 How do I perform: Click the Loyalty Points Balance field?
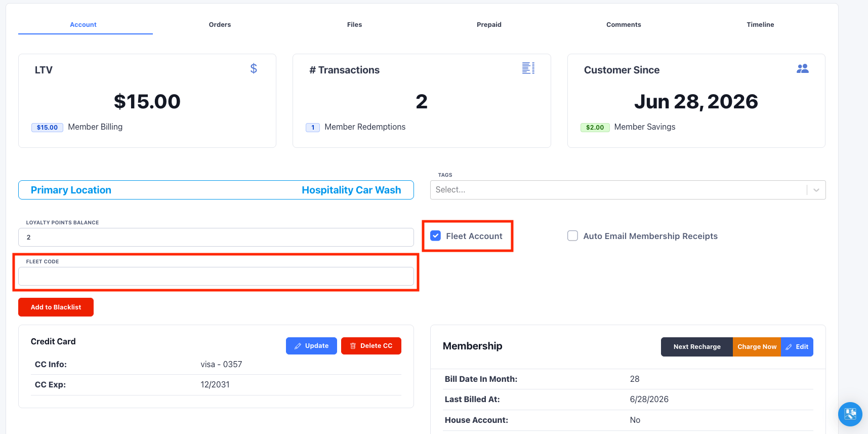pyautogui.click(x=216, y=237)
